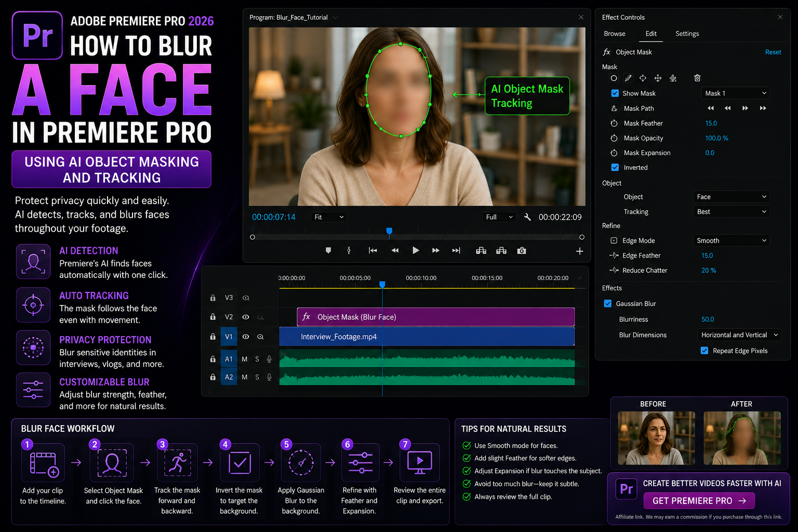The image size is (798, 532).
Task: Open Blur Dimensions dropdown
Action: (739, 335)
